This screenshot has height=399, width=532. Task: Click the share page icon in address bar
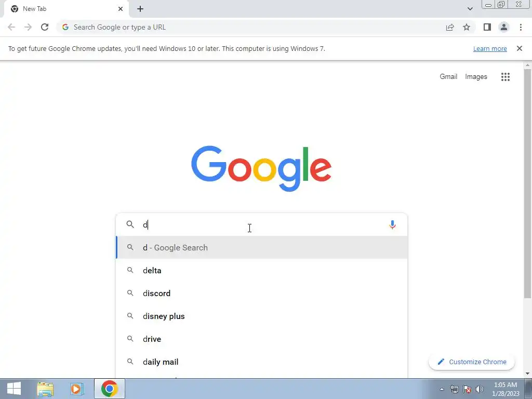coord(450,27)
